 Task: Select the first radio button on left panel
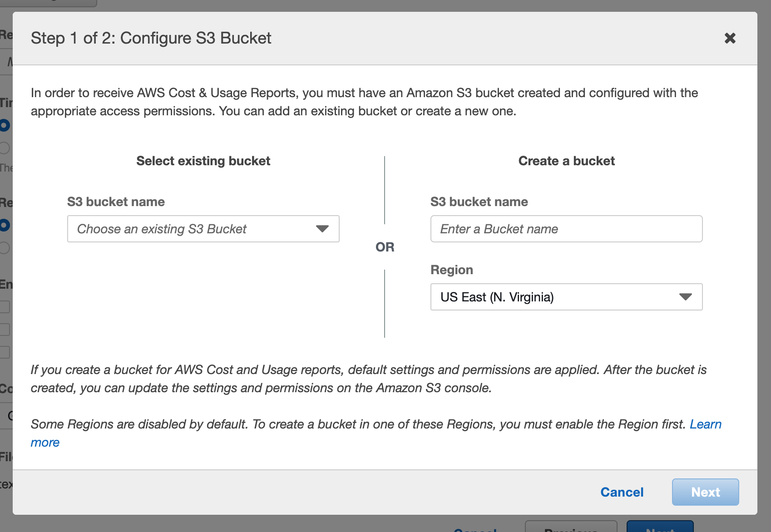tap(4, 126)
